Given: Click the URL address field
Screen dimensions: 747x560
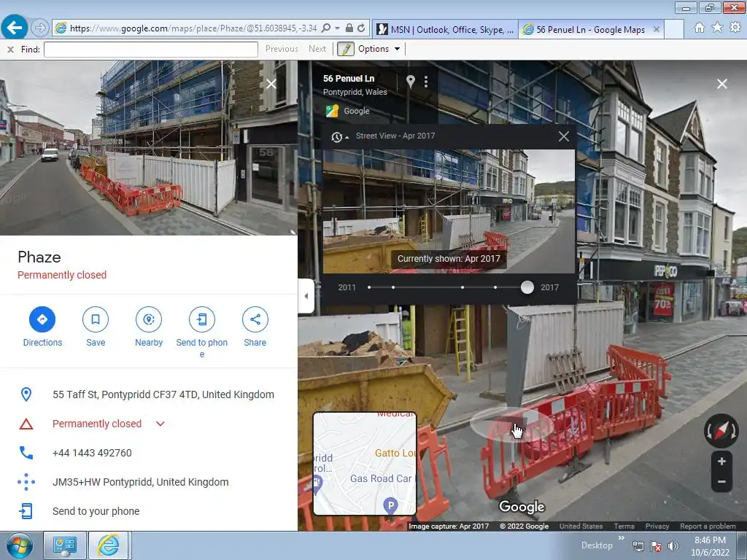Looking at the screenshot, I should (x=193, y=28).
